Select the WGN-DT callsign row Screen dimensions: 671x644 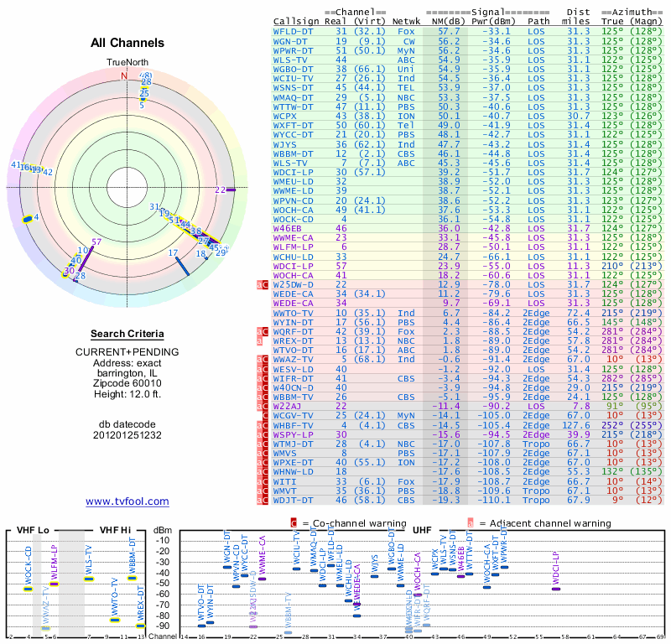(291, 40)
